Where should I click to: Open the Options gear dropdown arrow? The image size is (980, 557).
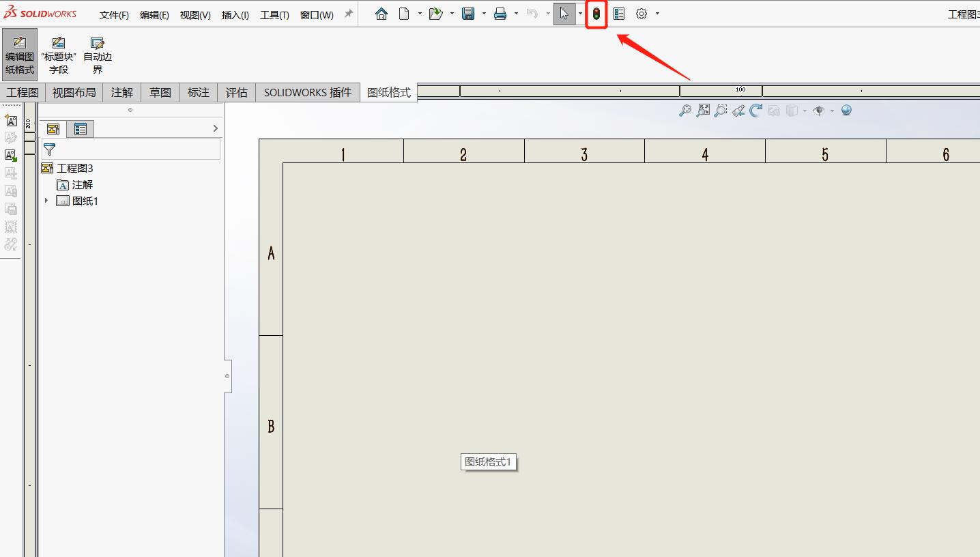[x=657, y=14]
